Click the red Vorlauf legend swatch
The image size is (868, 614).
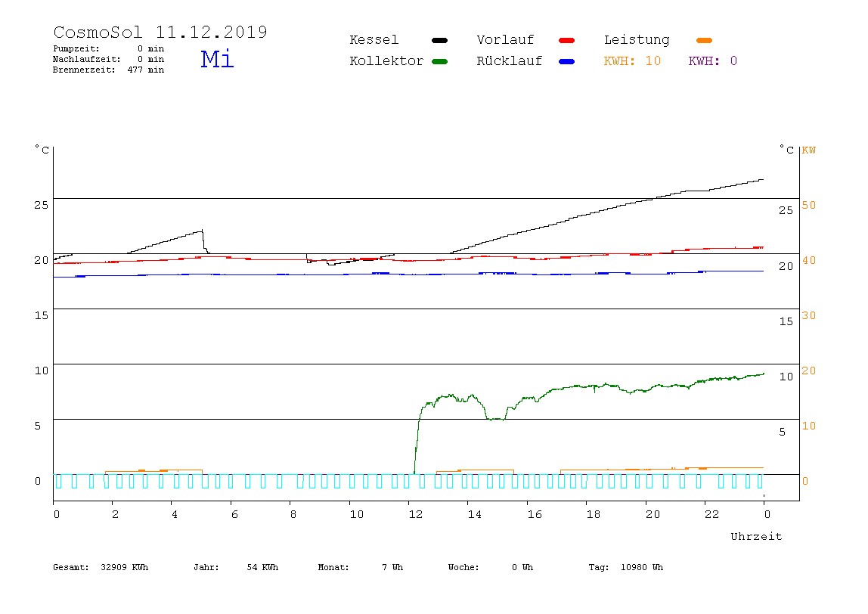(567, 40)
